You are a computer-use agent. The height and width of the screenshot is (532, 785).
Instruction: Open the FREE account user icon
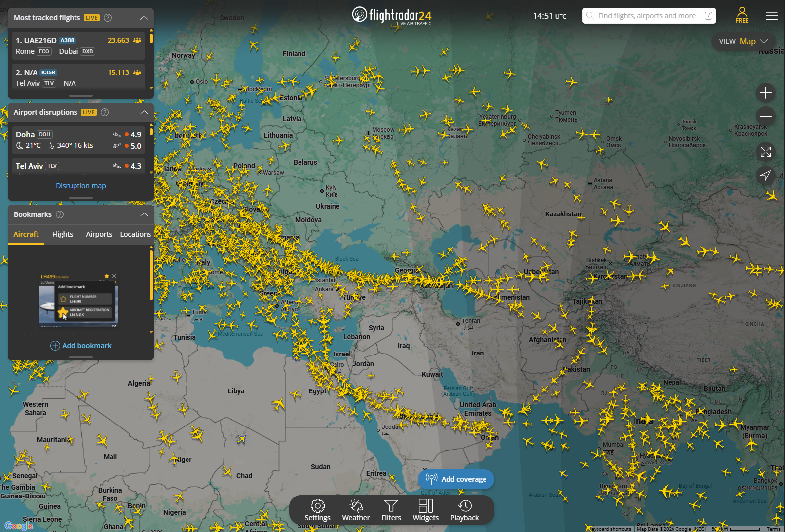coord(742,15)
